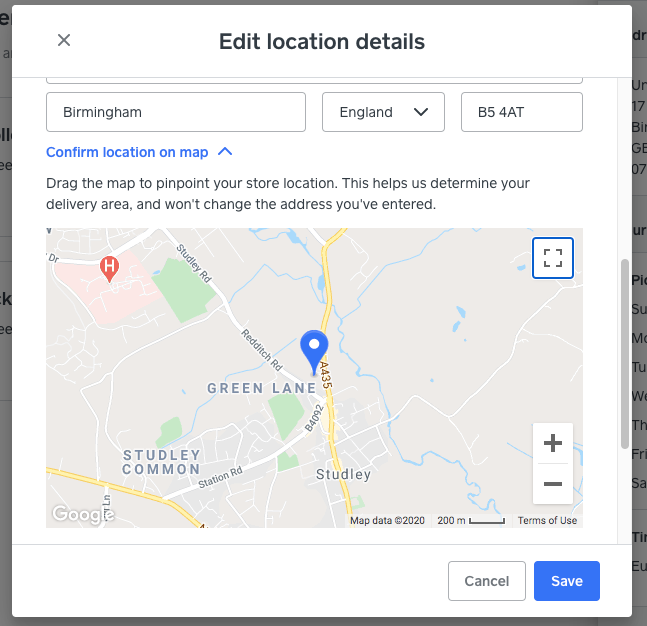Zoom out on the map
The height and width of the screenshot is (626, 647).
click(x=553, y=484)
